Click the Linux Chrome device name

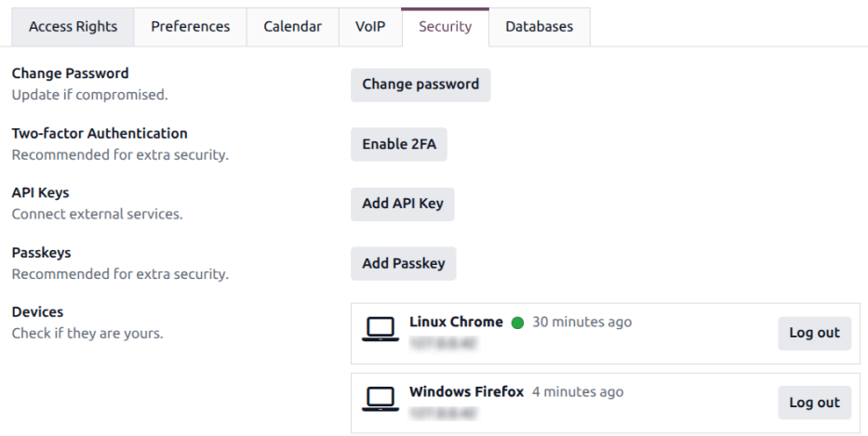click(x=456, y=322)
